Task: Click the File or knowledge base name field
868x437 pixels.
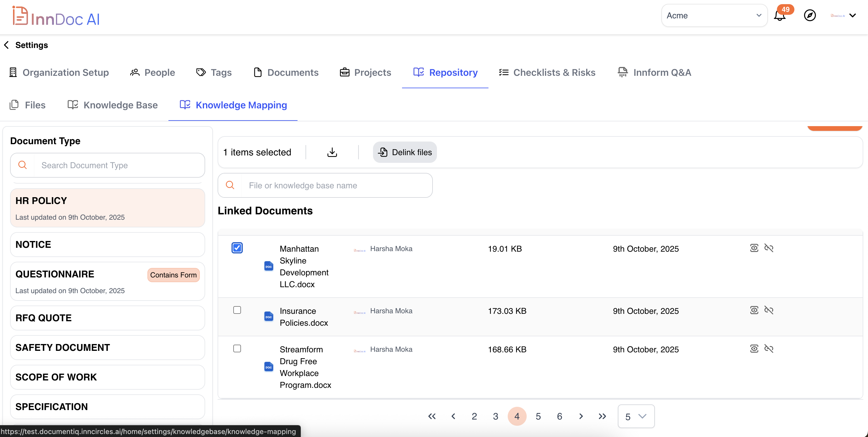Action: (x=336, y=186)
